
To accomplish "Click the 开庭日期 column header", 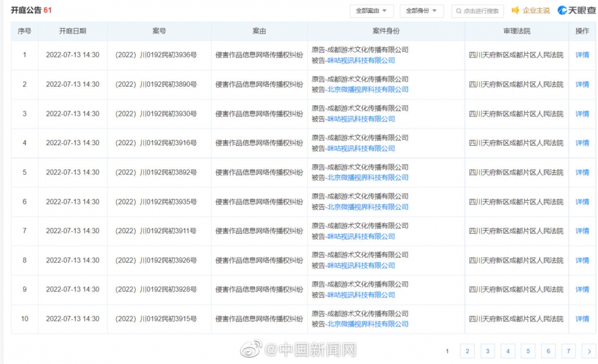I will [x=72, y=31].
